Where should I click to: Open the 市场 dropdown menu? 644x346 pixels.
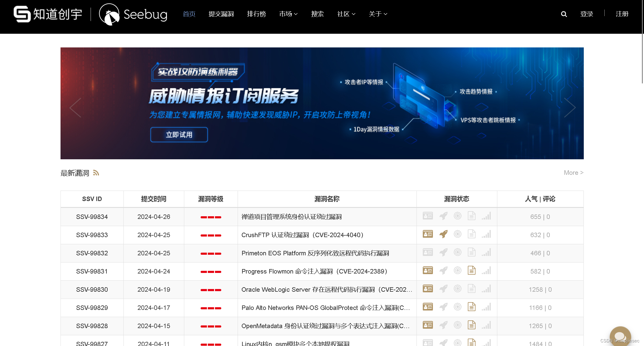tap(288, 14)
